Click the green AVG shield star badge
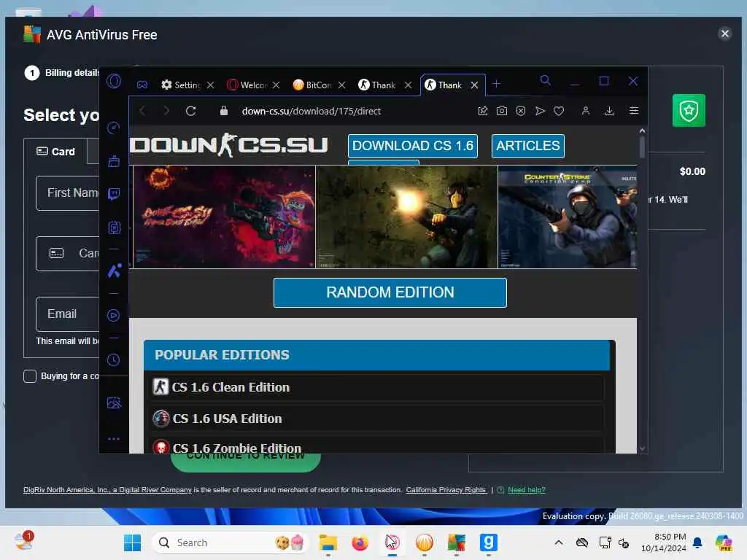 coord(689,111)
